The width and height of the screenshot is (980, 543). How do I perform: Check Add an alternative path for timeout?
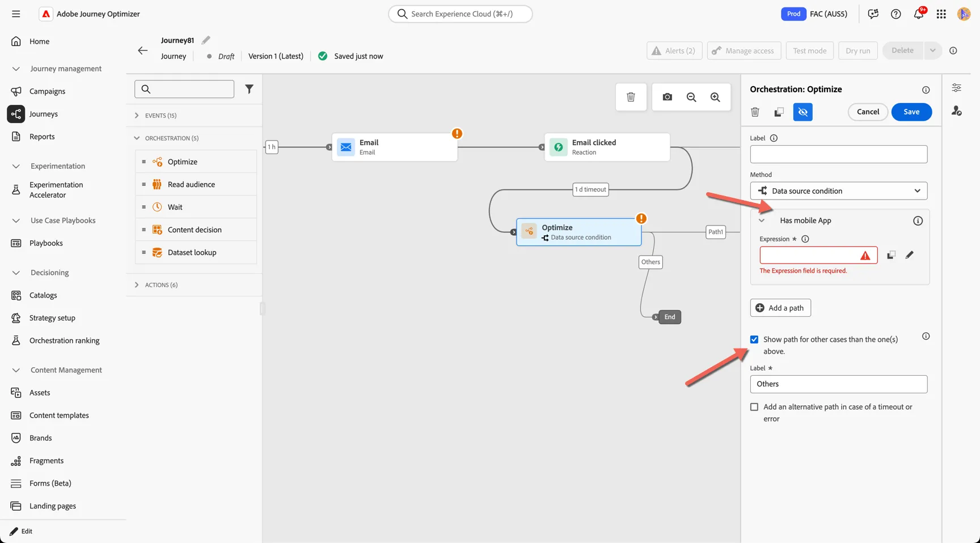coord(754,407)
